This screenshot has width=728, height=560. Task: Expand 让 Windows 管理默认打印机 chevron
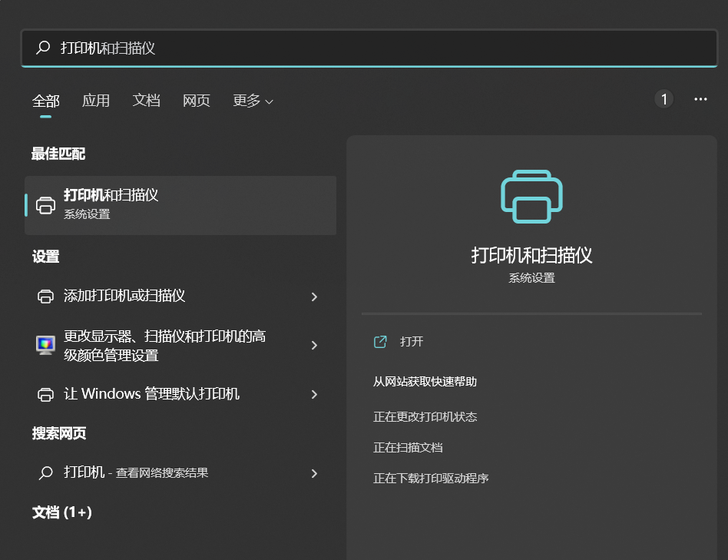(314, 395)
